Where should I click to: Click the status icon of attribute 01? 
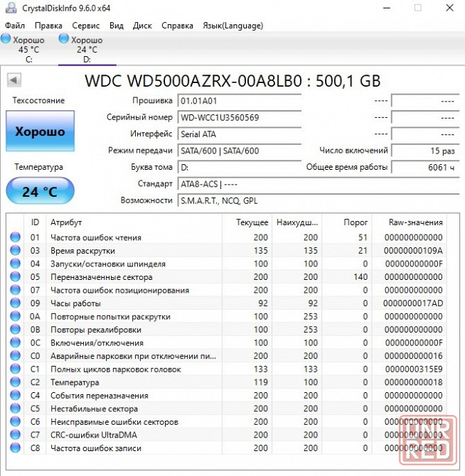(15, 237)
